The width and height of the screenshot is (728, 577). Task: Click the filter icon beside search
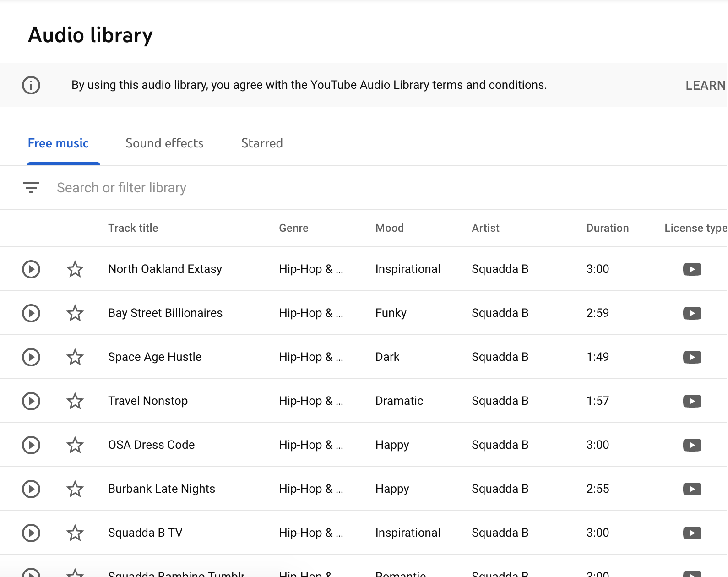31,188
